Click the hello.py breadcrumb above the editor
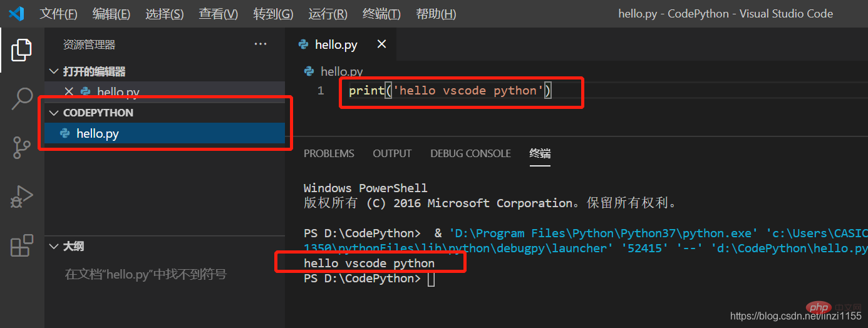This screenshot has width=868, height=328. click(341, 72)
